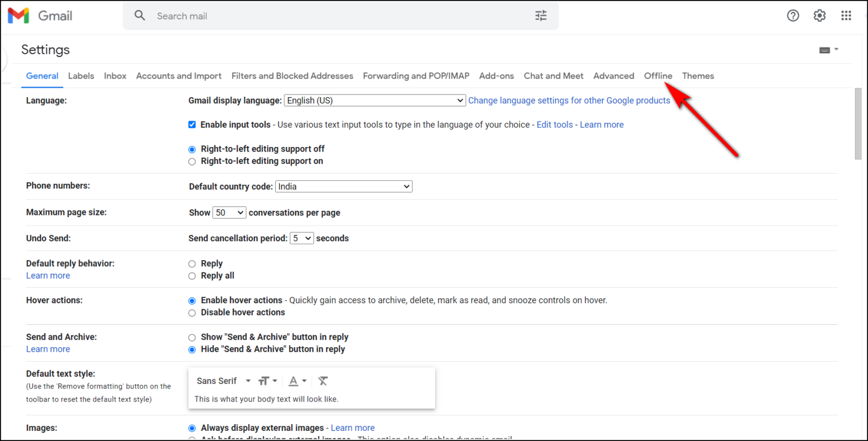Open the Filters and Blocked Addresses tab

tap(292, 76)
